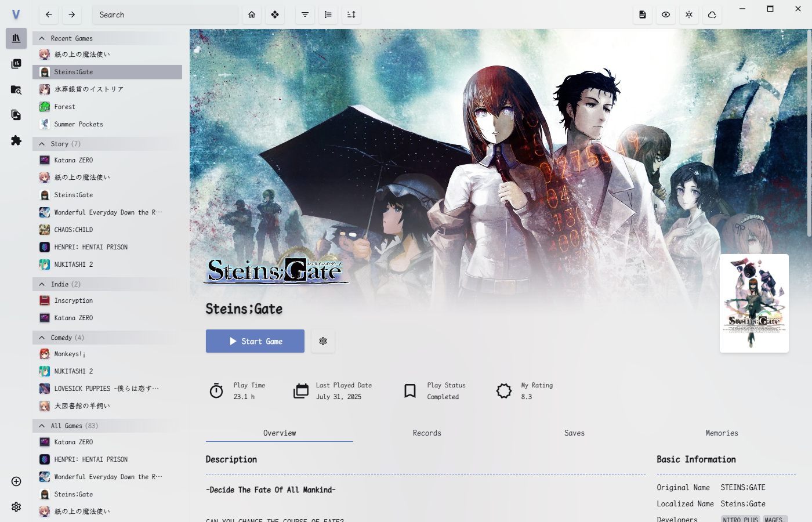Toggle the light/dark theme sun icon

pos(688,14)
